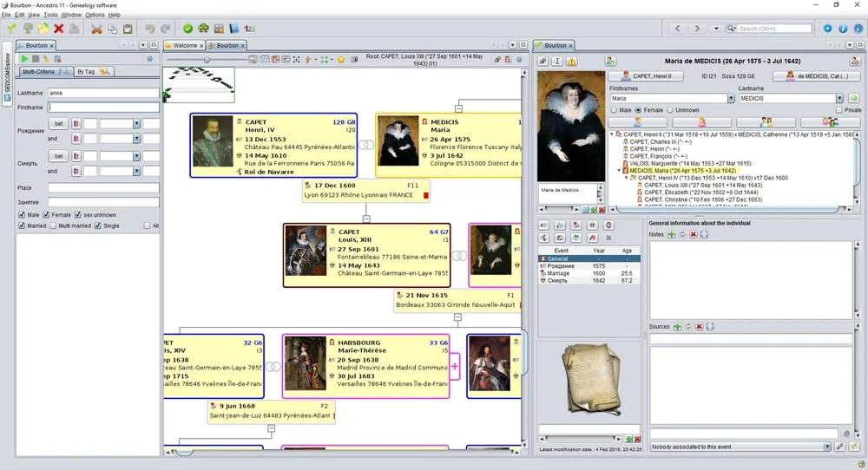Screen dimensions: 868x470
Task: Enable the Multi married checkbox
Action: (x=51, y=225)
